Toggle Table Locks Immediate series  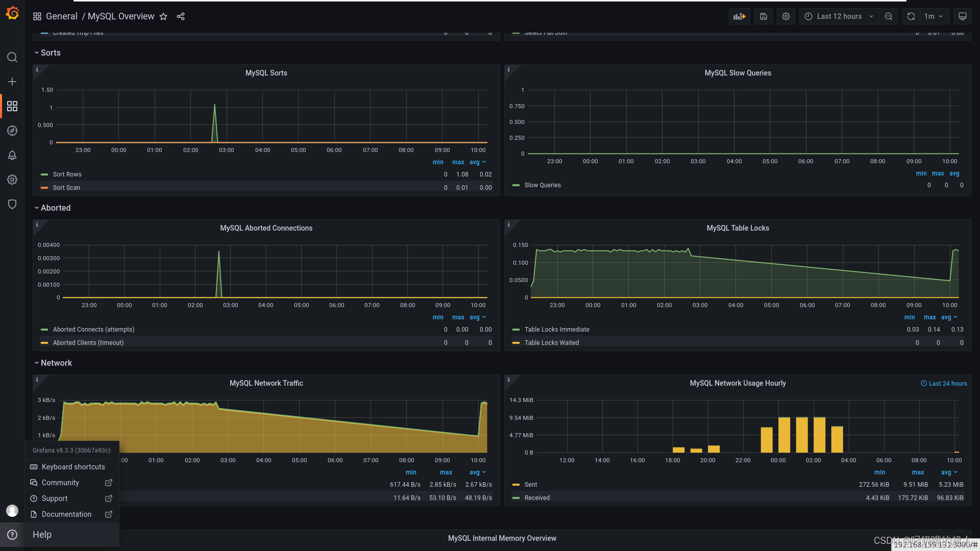point(557,330)
